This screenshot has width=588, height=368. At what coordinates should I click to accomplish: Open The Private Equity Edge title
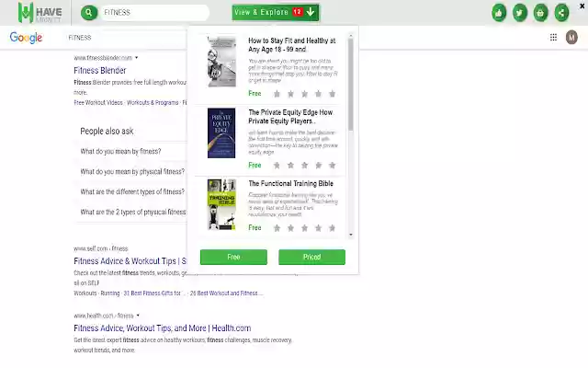click(x=290, y=117)
